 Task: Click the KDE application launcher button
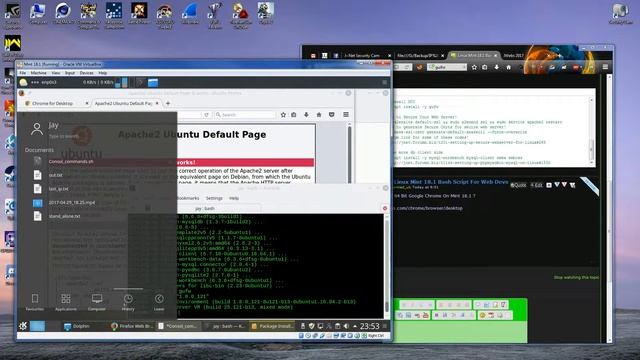pyautogui.click(x=23, y=326)
